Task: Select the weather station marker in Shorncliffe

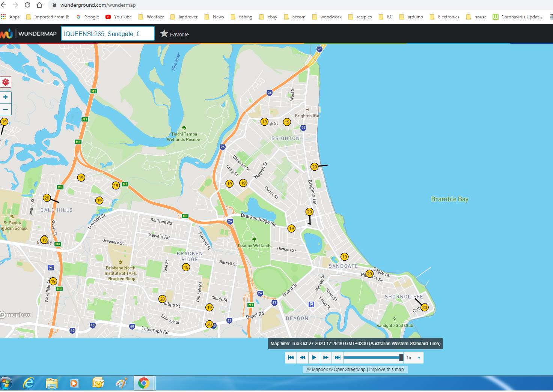Action: [424, 307]
